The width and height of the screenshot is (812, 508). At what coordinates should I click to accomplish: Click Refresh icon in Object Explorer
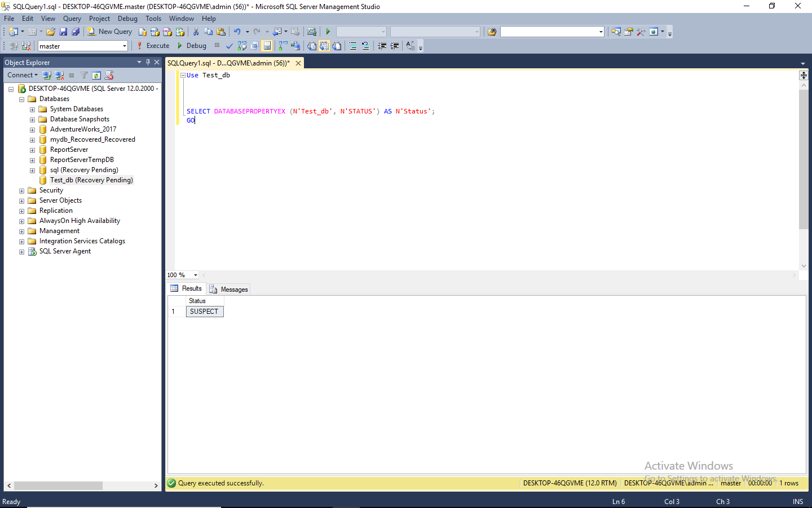click(x=96, y=75)
